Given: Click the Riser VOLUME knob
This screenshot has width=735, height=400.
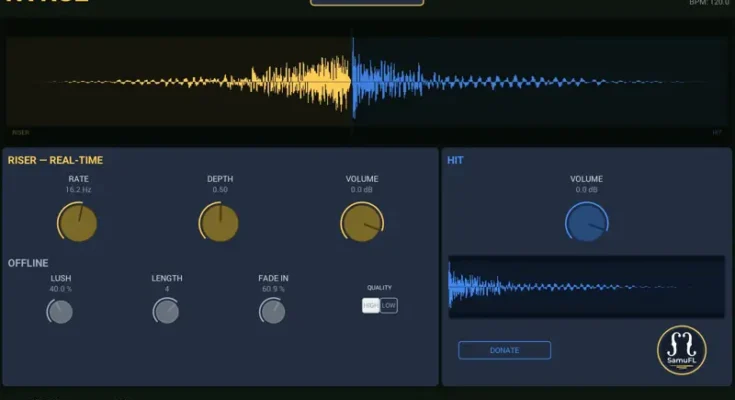Looking at the screenshot, I should tap(362, 222).
